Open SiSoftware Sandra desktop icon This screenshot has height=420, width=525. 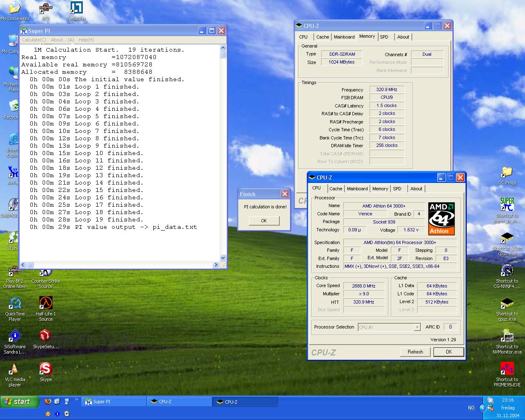(x=15, y=342)
